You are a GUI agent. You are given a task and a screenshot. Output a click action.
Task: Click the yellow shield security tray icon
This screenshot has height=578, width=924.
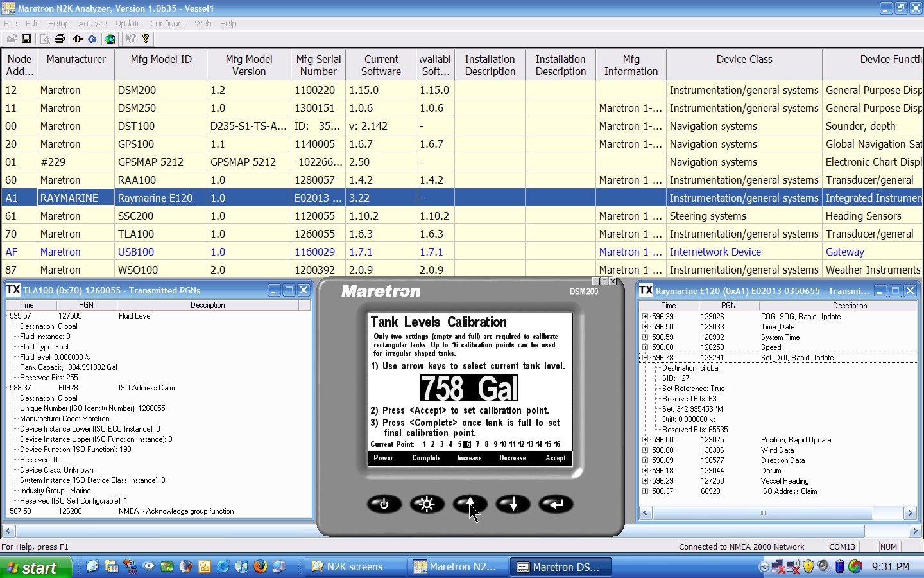point(809,566)
